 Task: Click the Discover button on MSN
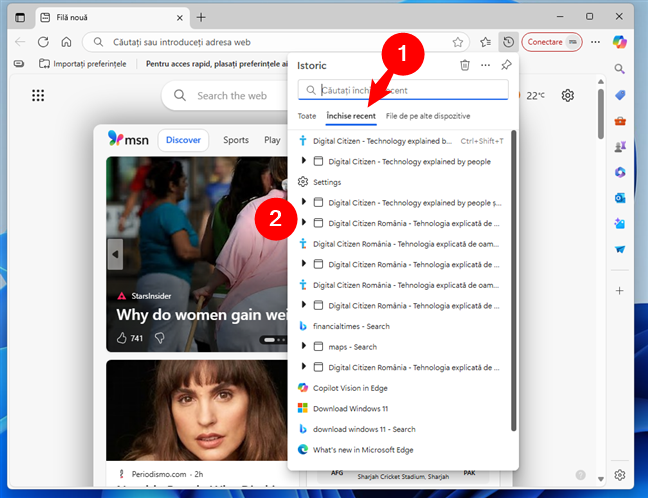[183, 140]
